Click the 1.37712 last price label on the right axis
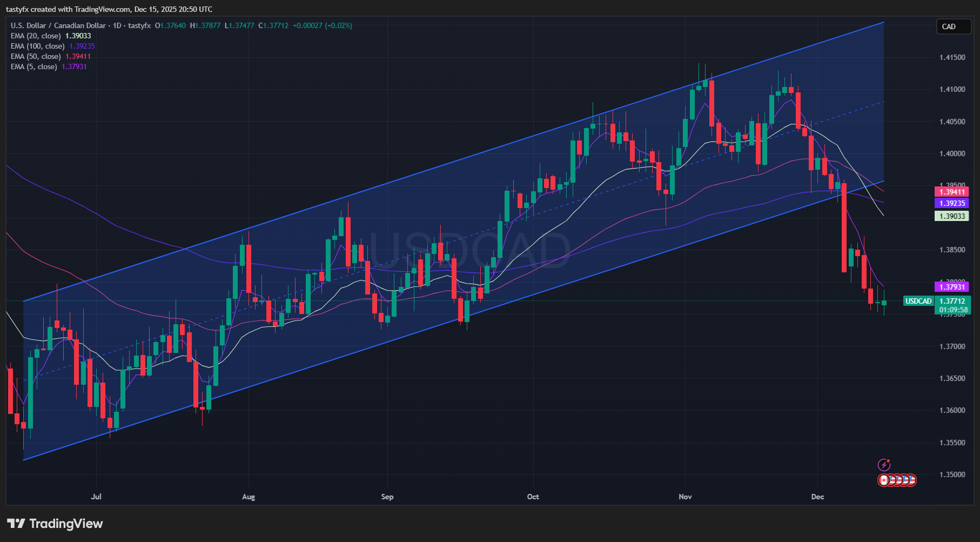This screenshot has width=980, height=542. pos(952,301)
